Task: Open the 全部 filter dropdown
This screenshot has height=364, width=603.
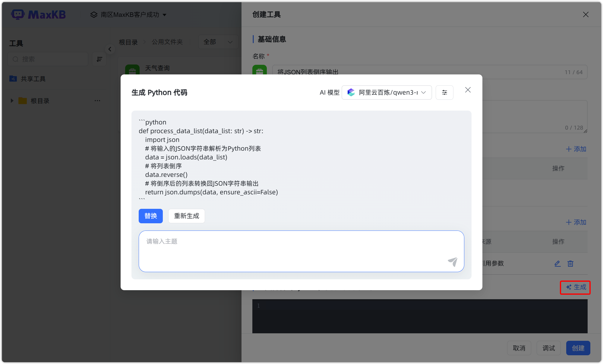Action: pos(218,42)
